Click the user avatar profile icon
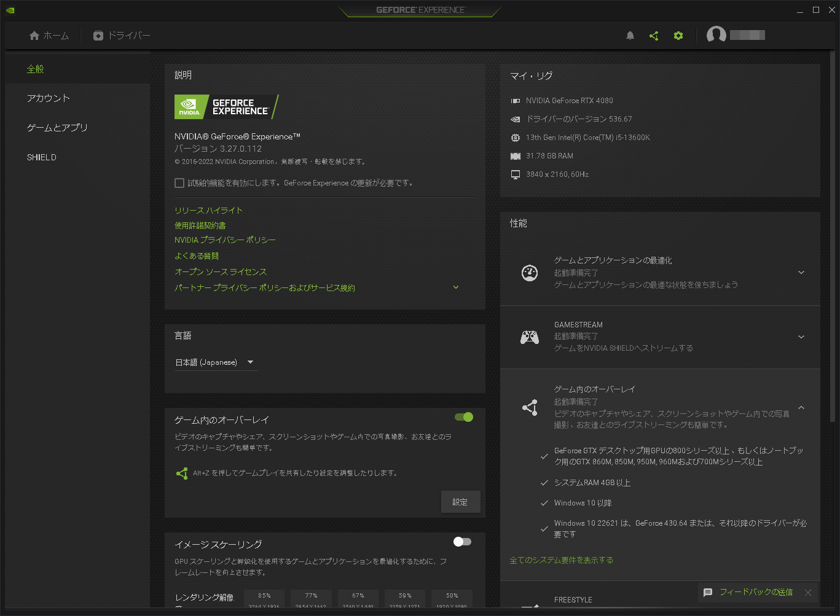The width and height of the screenshot is (840, 616). (x=716, y=34)
